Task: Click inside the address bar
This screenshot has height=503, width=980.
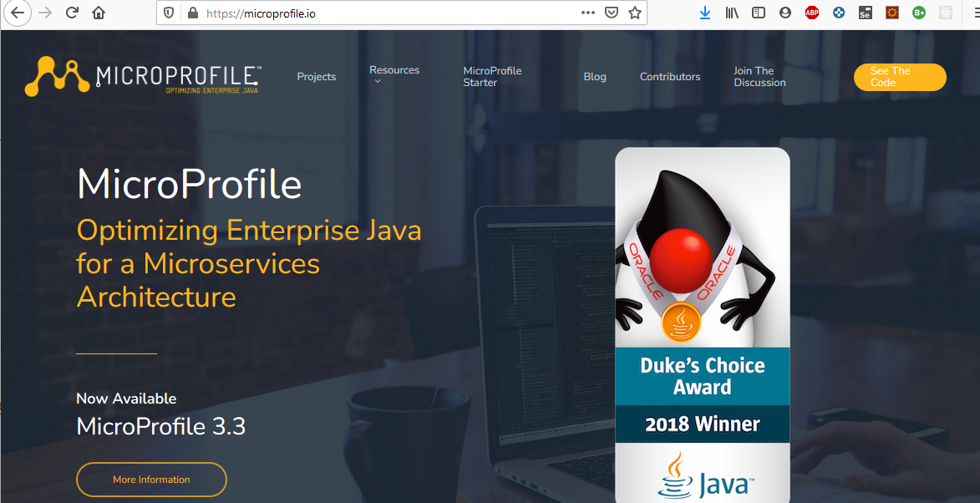Action: [376, 13]
